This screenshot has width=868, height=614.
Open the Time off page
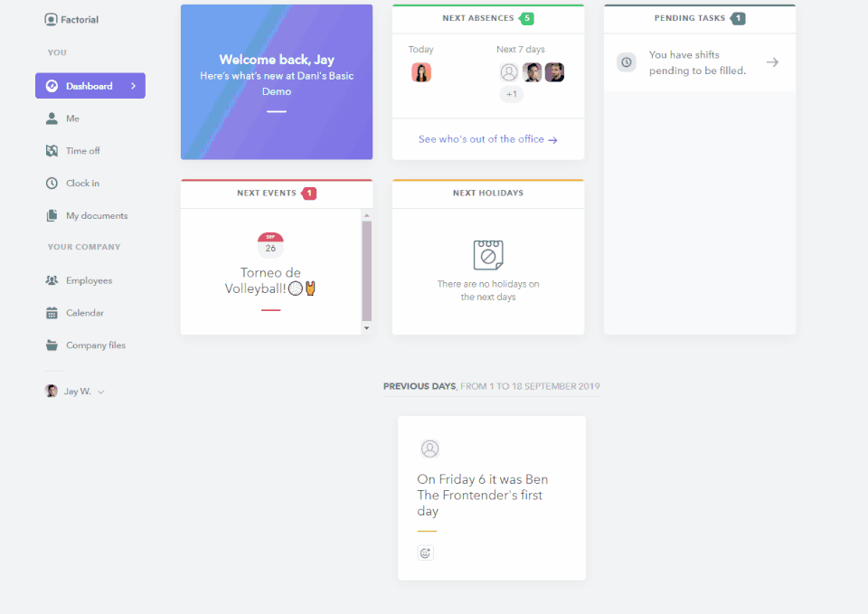click(82, 151)
